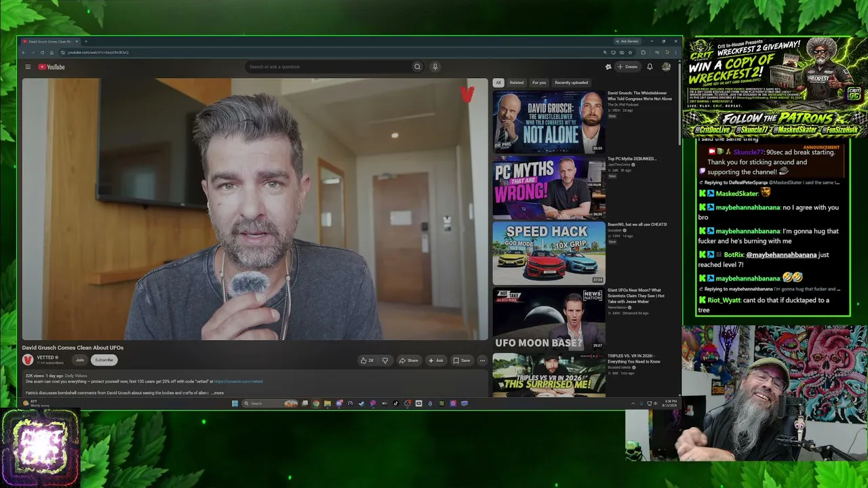
Task: Open 'Top PC Myths DEBUNKED' video title
Action: pos(632,159)
